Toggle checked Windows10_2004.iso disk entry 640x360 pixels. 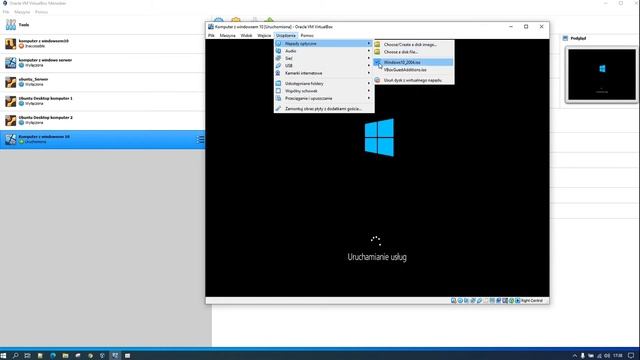tap(413, 62)
